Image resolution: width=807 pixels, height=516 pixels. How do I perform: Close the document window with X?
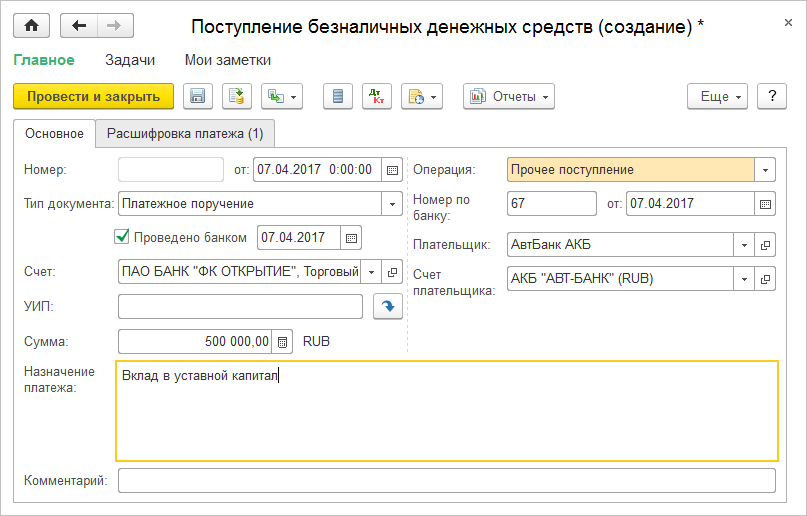point(788,23)
